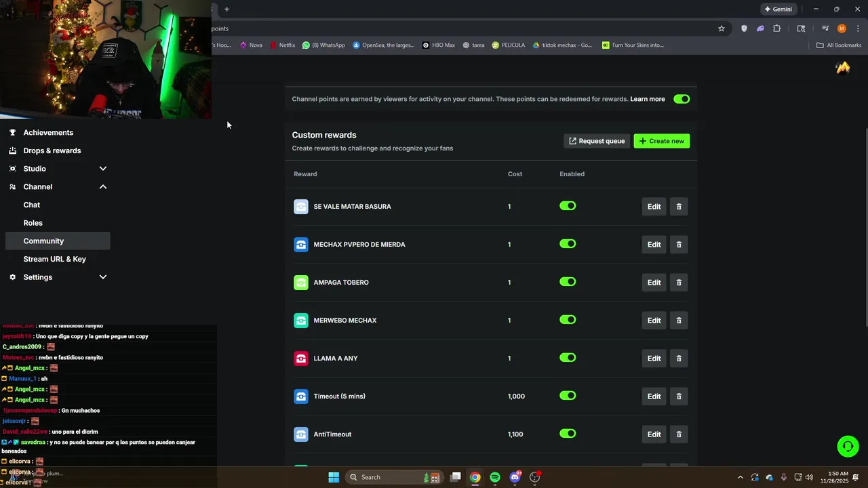Viewport: 868px width, 488px height.
Task: Bookmark this page with the star icon
Action: point(722,28)
